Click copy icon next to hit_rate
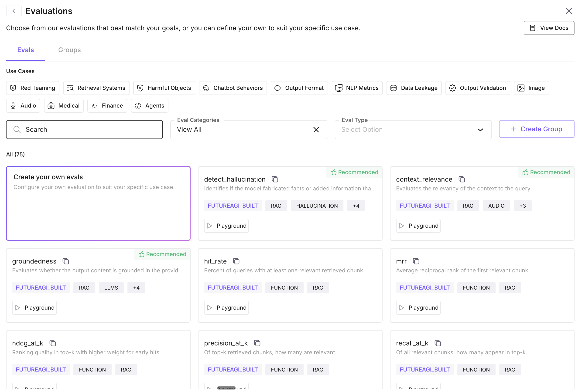This screenshot has height=392, width=582. point(236,261)
